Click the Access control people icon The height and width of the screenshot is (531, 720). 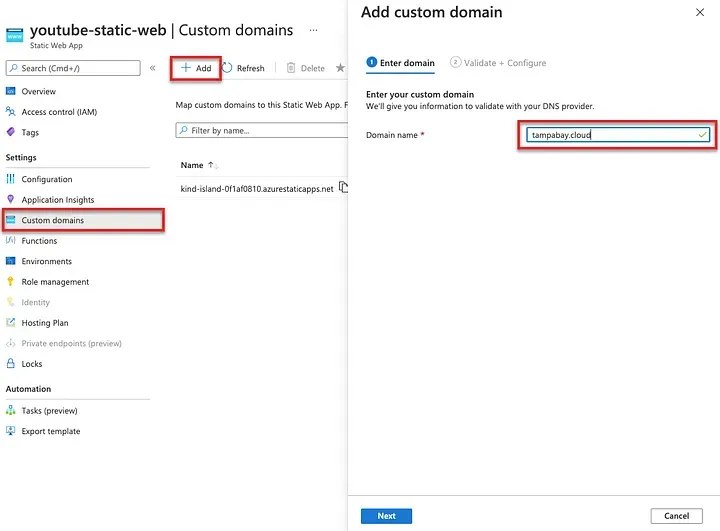(11, 111)
